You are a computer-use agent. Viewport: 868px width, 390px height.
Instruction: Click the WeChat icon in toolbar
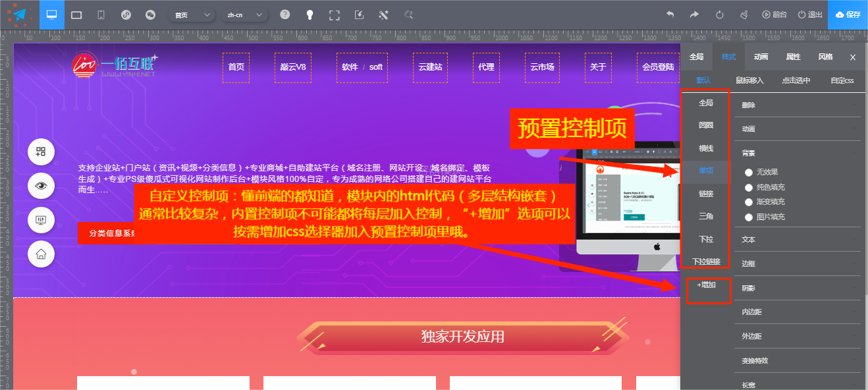point(150,14)
